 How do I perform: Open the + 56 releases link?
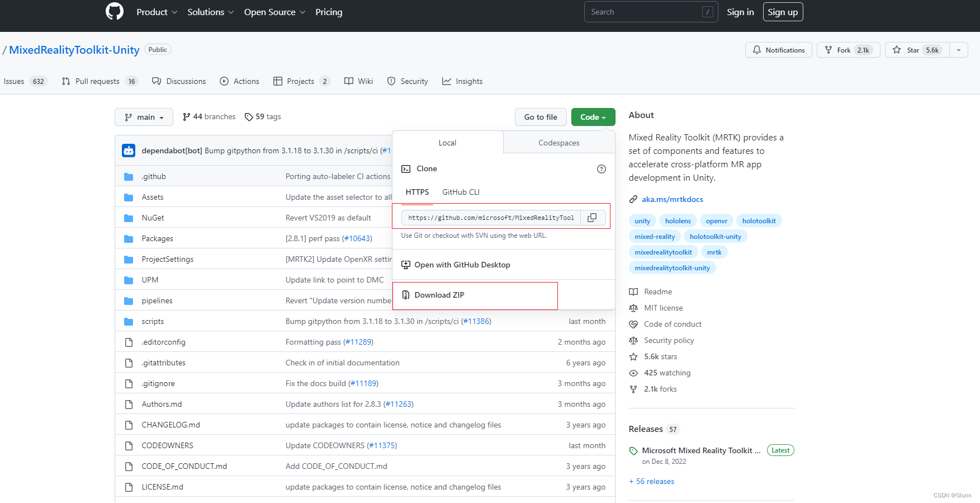point(651,481)
